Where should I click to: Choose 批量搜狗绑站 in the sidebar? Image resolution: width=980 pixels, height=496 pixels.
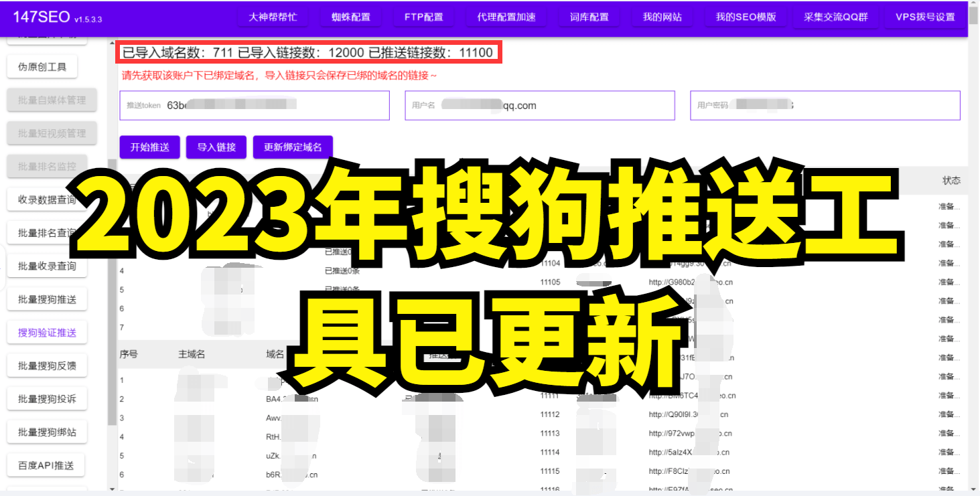click(47, 432)
